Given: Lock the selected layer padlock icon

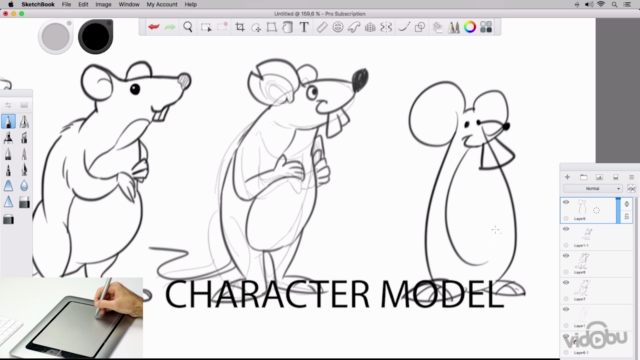Looking at the screenshot, I should click(x=627, y=217).
